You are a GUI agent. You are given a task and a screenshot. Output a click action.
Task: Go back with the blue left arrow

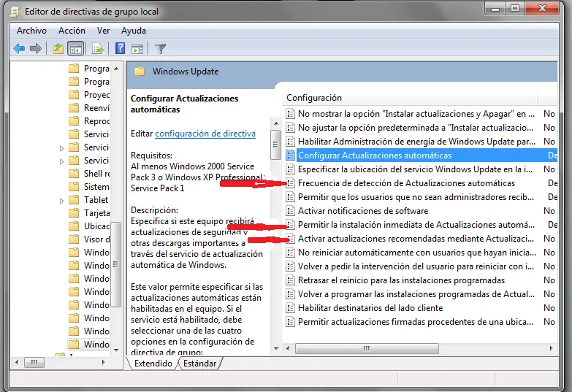(19, 48)
